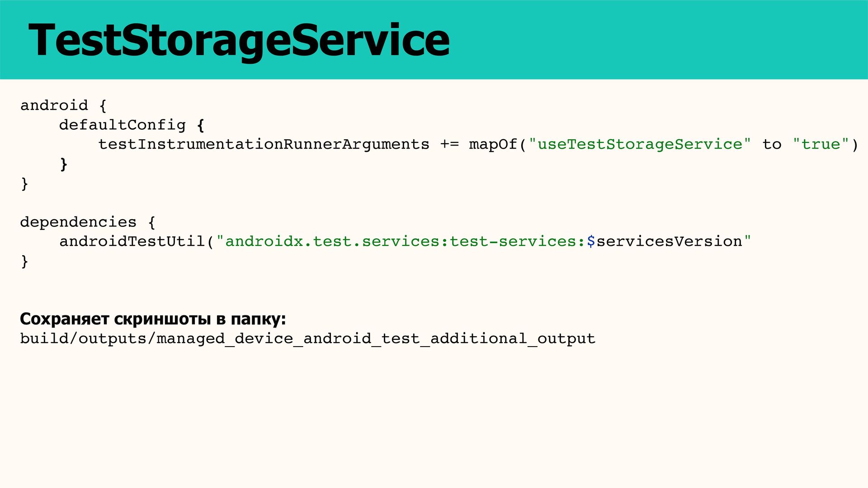The image size is (868, 488).
Task: Select the 'android {' opening line
Action: 63,106
